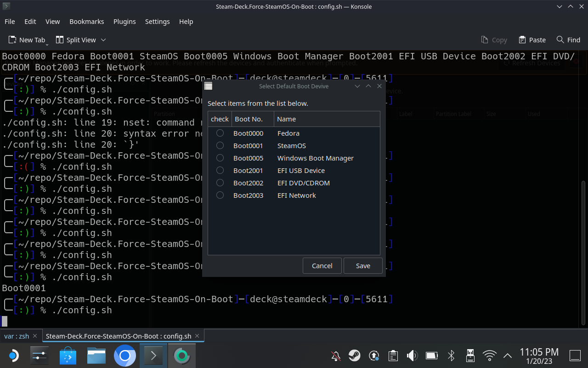This screenshot has width=588, height=368.
Task: Open Find in the Konsole toolbar
Action: [x=568, y=40]
